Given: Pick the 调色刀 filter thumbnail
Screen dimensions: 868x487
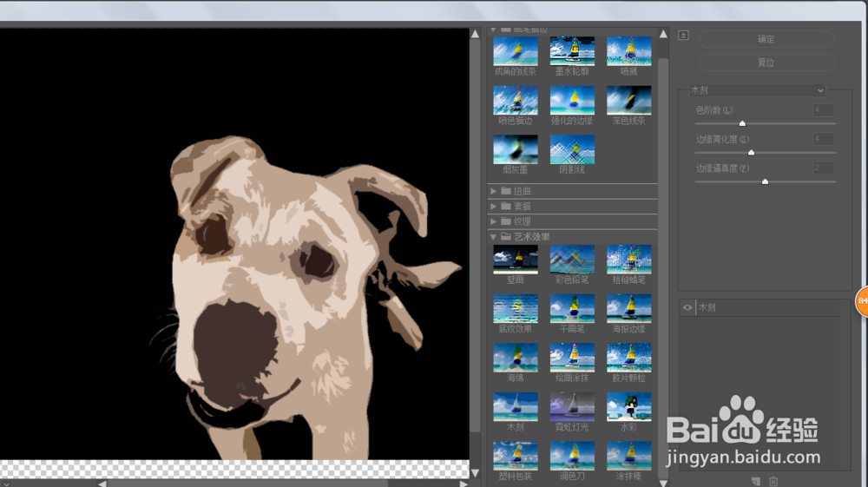Looking at the screenshot, I should [x=572, y=456].
